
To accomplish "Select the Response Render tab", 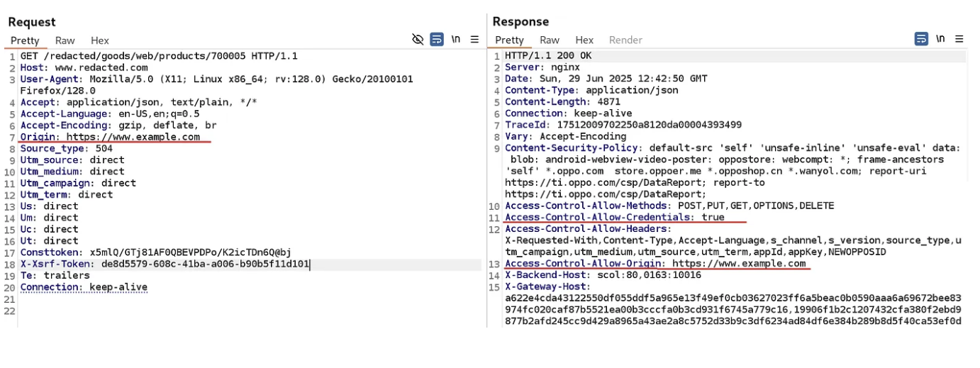I will (625, 40).
